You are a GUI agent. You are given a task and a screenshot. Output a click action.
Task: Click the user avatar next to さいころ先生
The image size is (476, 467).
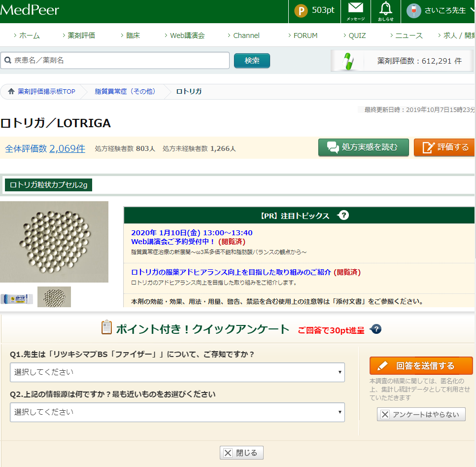click(x=413, y=11)
